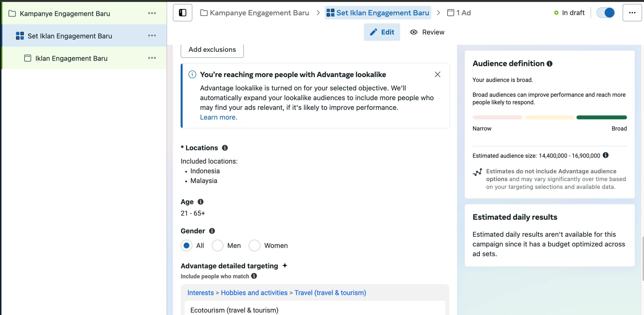
Task: Switch to the Review tab
Action: [x=427, y=32]
